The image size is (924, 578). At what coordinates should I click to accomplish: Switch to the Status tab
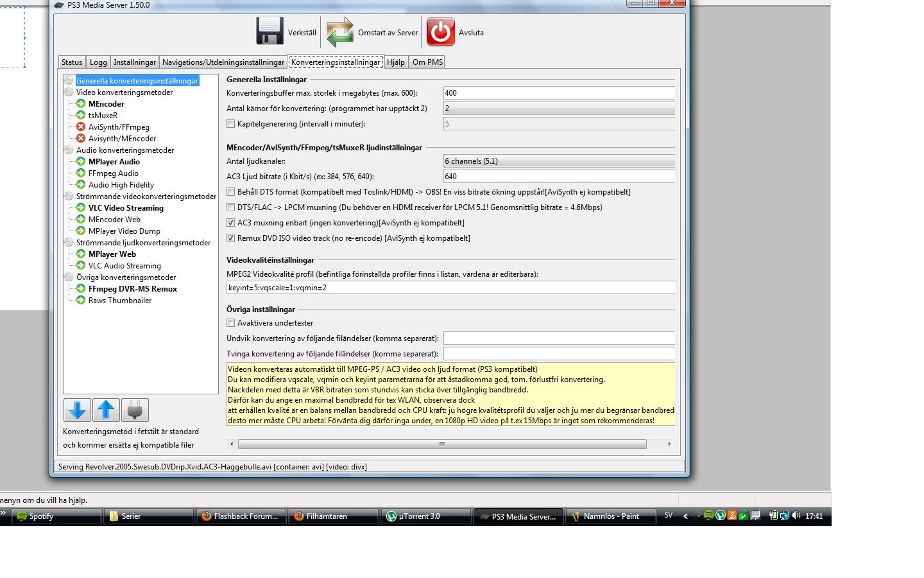tap(72, 62)
